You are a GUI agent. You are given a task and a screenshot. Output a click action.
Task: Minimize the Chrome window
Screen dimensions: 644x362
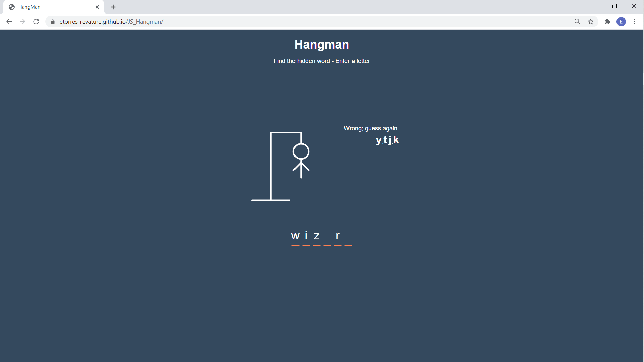(596, 6)
